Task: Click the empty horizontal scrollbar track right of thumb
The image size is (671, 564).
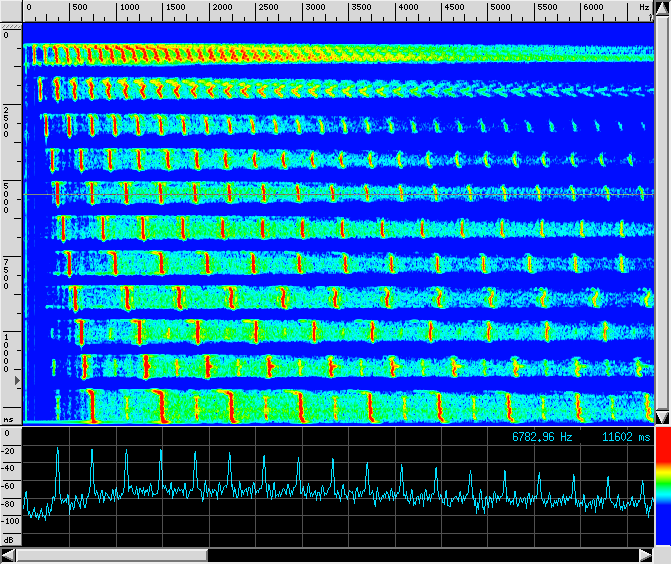Action: (x=420, y=554)
